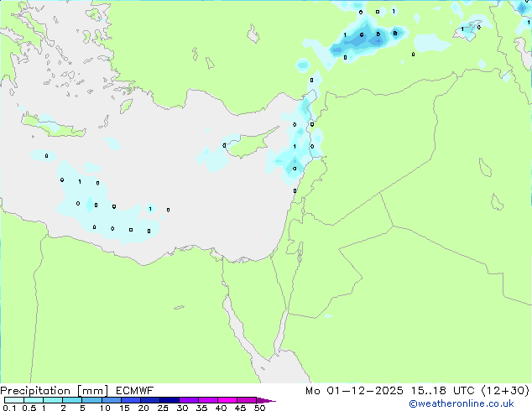The width and height of the screenshot is (532, 411).
Task: Click the '25' legend scale label
Action: [x=163, y=408]
